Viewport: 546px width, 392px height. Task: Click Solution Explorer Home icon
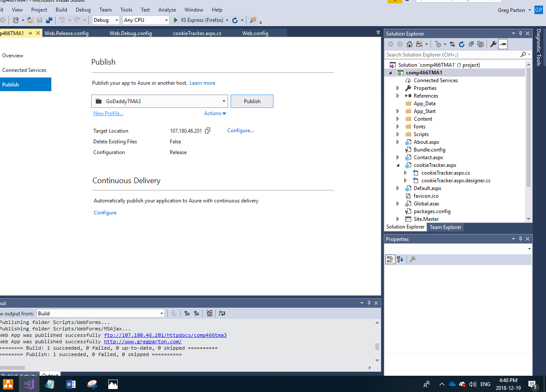click(x=409, y=44)
